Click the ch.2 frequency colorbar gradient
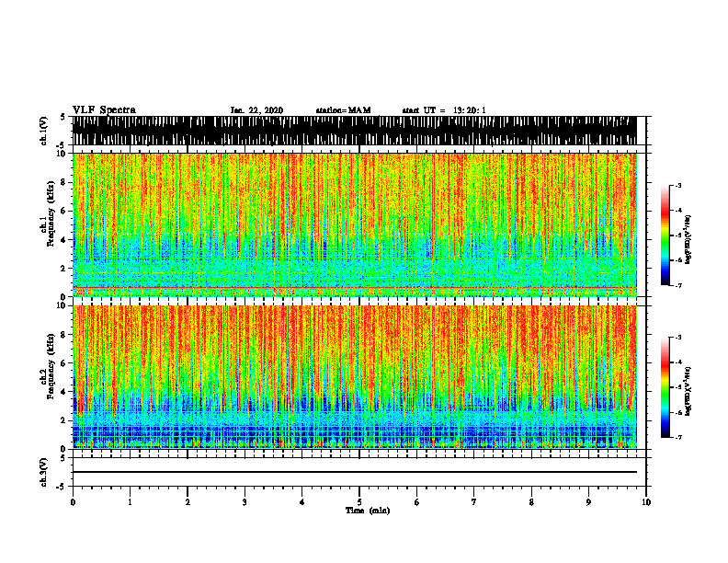Viewport: 728px width, 563px height. click(x=665, y=387)
